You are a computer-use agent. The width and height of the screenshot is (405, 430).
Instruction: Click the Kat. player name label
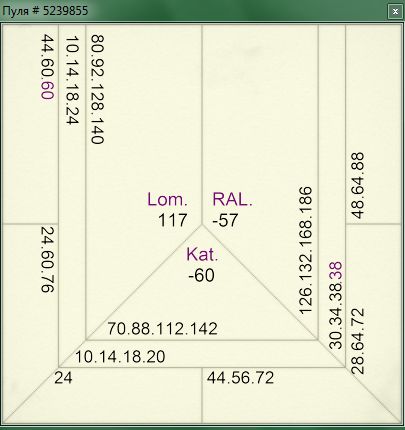[x=202, y=254]
